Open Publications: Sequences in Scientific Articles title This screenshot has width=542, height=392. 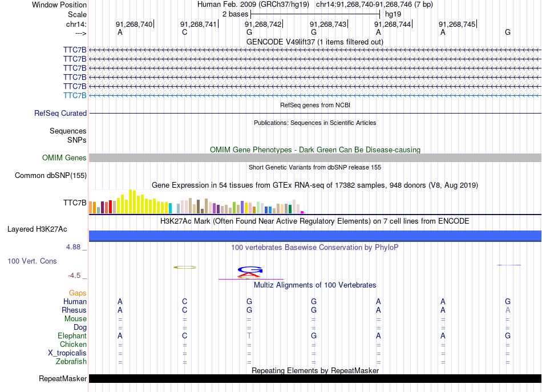[315, 123]
